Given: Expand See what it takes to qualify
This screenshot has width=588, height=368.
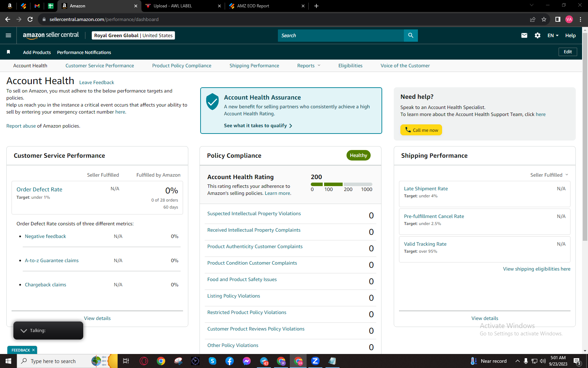Looking at the screenshot, I should point(258,125).
